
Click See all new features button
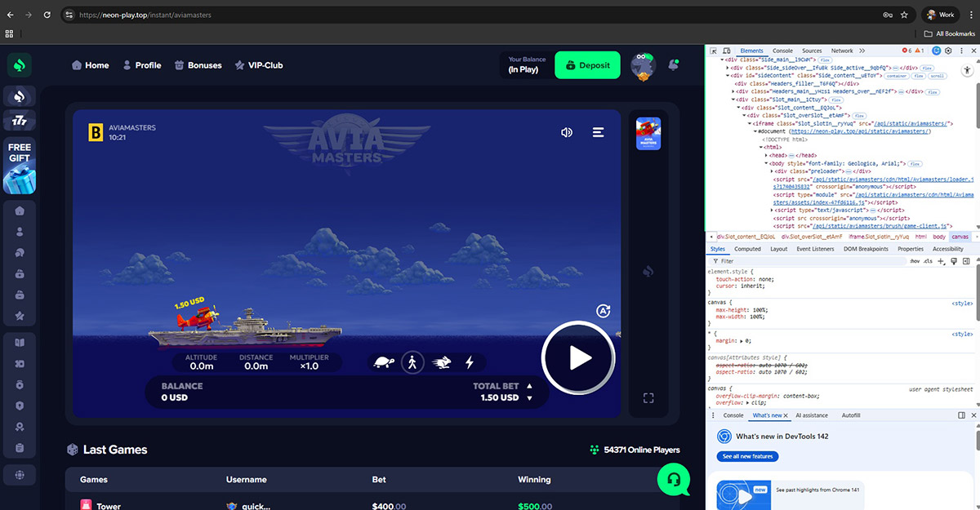point(747,456)
